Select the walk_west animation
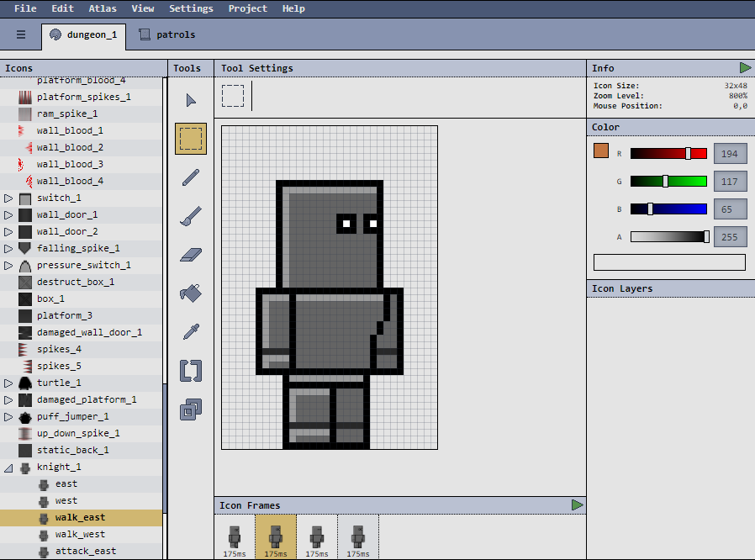The width and height of the screenshot is (755, 560). pyautogui.click(x=81, y=535)
